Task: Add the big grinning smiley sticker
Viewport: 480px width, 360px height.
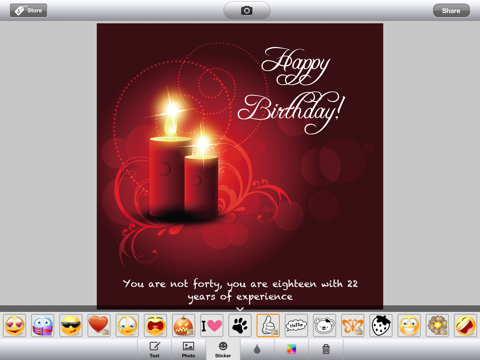Action: point(409,325)
